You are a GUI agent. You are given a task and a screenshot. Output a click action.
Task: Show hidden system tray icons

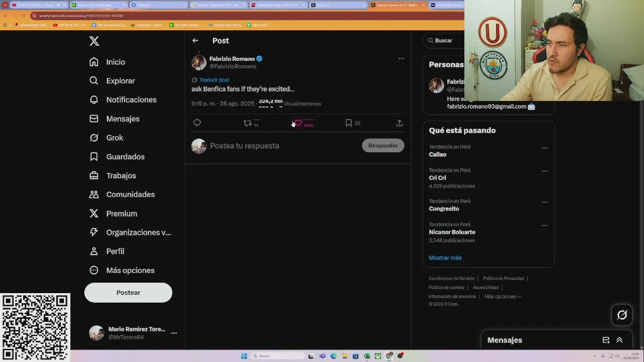(x=595, y=356)
